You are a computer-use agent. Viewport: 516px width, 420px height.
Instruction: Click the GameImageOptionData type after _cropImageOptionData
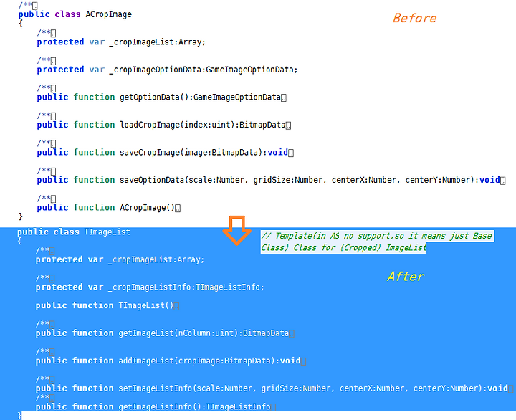pyautogui.click(x=249, y=70)
